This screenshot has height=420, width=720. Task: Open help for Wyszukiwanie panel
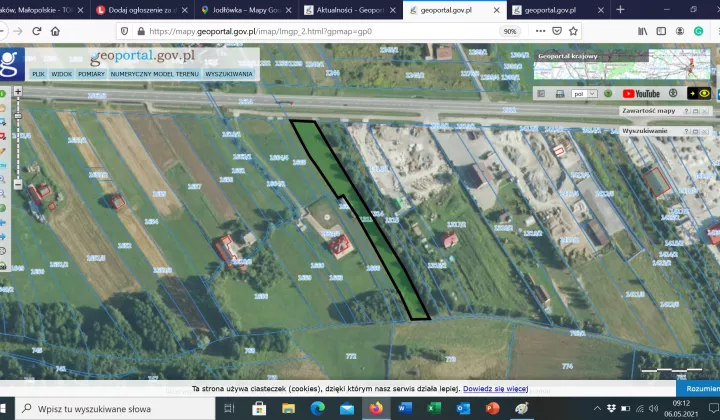click(686, 131)
